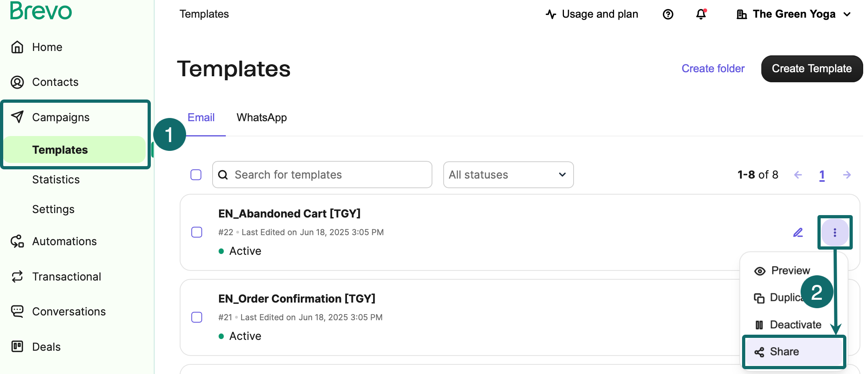Click the Create folder link
Screen dimensions: 868x374
(713, 69)
